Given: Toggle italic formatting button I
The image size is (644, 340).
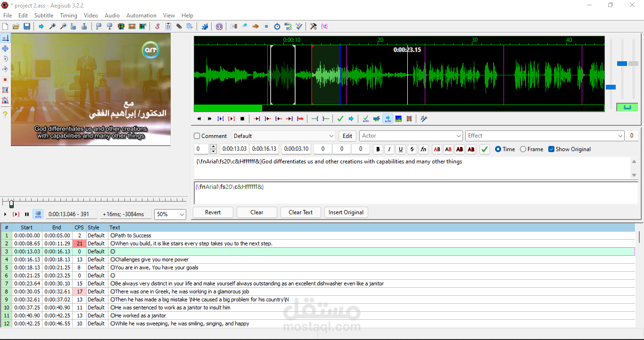Looking at the screenshot, I should tap(389, 149).
